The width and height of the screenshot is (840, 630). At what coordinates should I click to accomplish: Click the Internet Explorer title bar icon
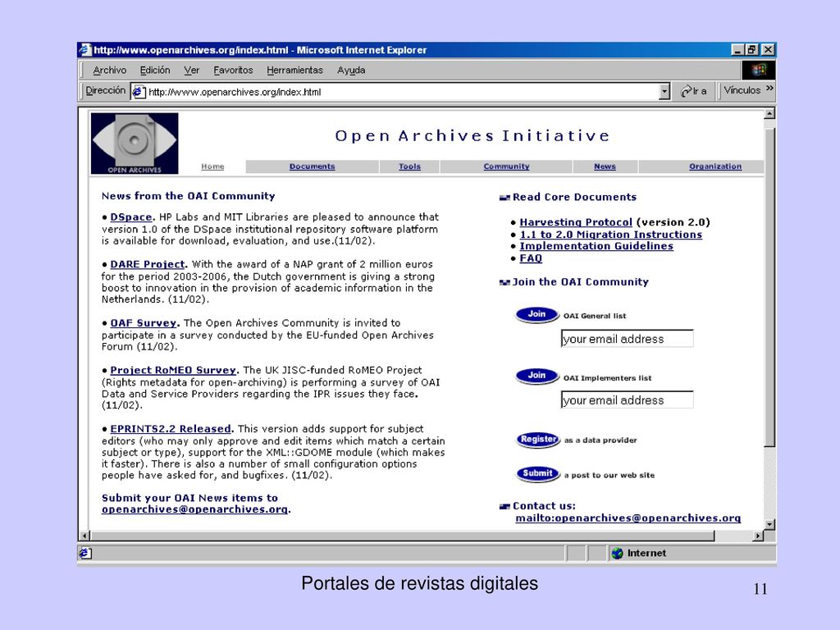click(x=85, y=50)
